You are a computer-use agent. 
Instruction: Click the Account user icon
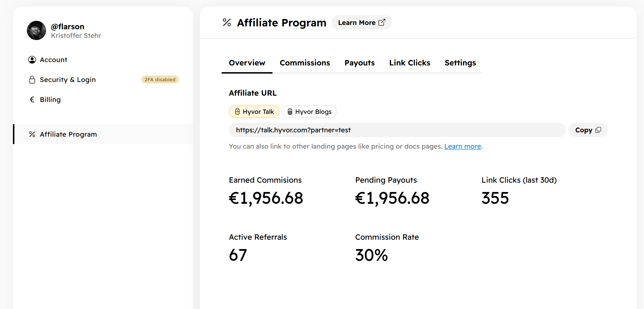[x=32, y=60]
